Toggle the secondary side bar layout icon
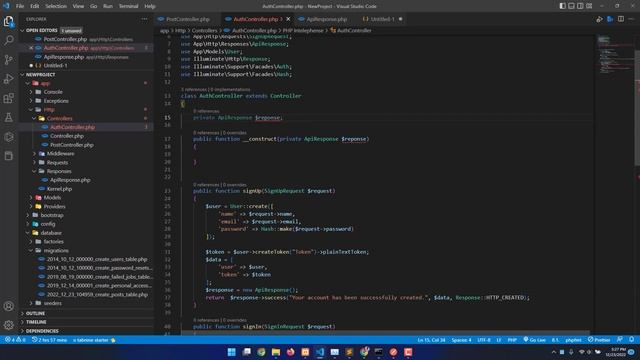The image size is (640, 360). click(580, 6)
